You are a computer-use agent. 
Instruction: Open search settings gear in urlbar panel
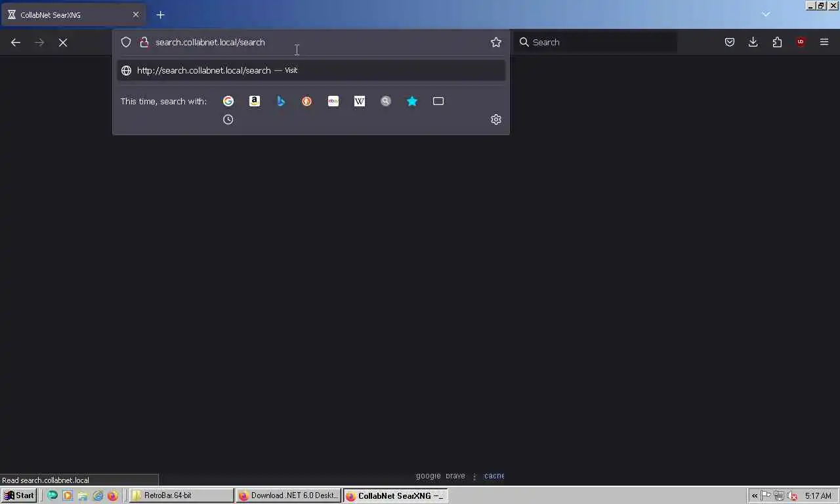(496, 119)
